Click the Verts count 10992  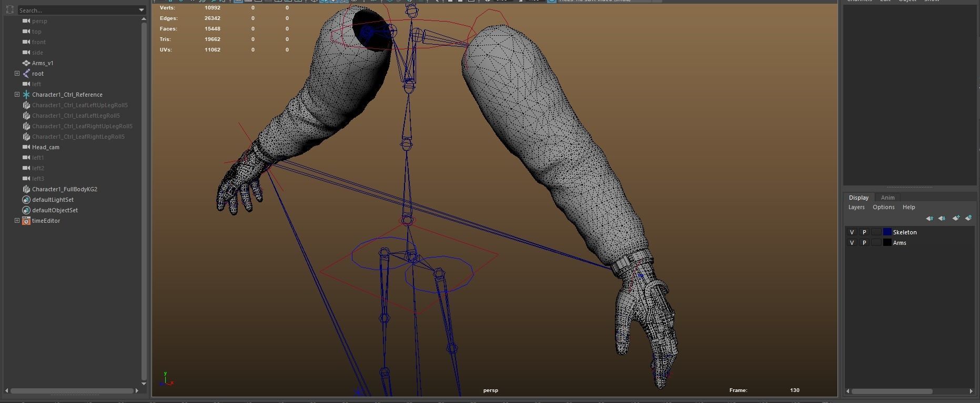pos(213,8)
